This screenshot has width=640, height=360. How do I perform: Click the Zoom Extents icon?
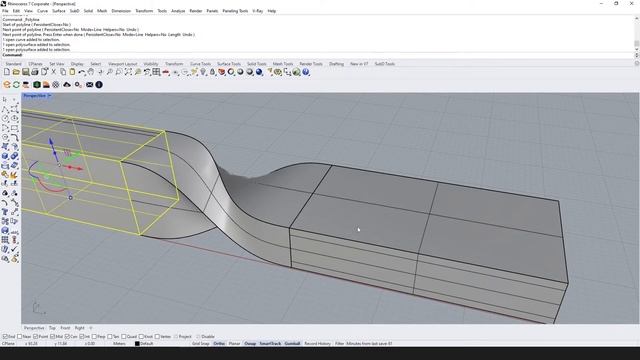(128, 72)
